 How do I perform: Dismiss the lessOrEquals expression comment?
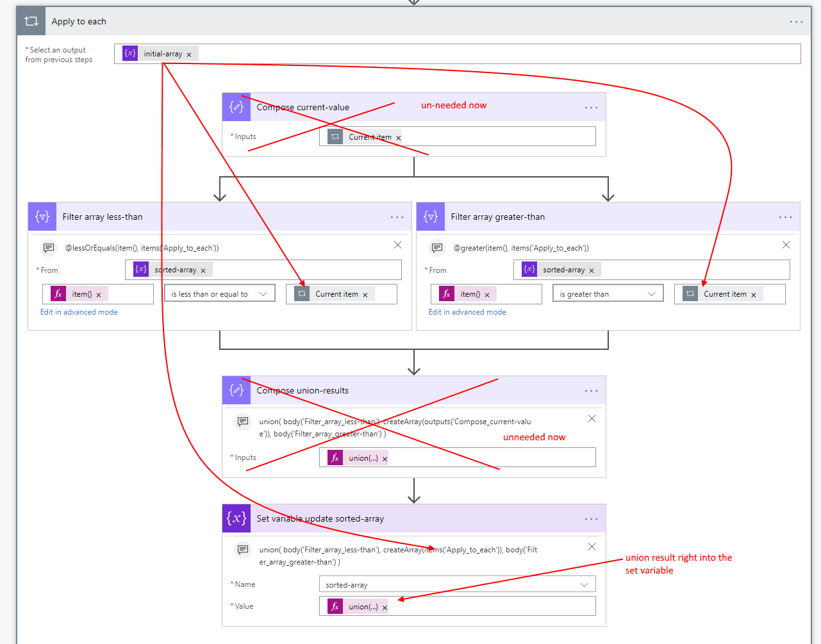pos(397,245)
